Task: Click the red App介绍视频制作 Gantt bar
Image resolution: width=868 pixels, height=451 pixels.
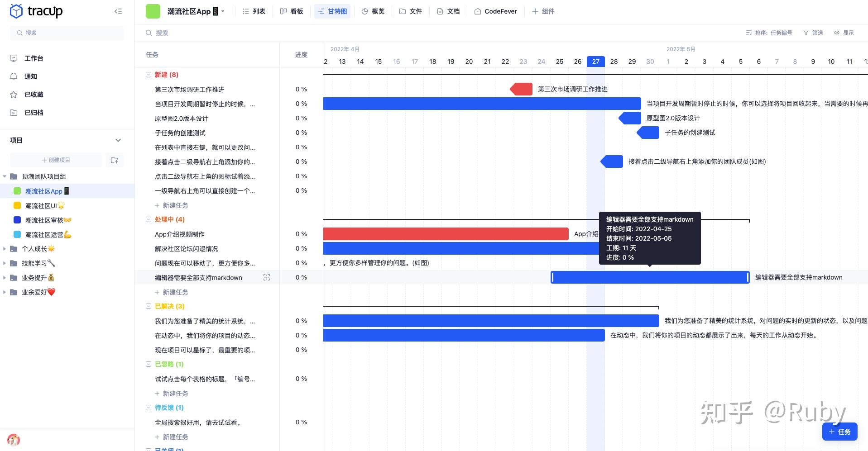Action: click(x=446, y=234)
